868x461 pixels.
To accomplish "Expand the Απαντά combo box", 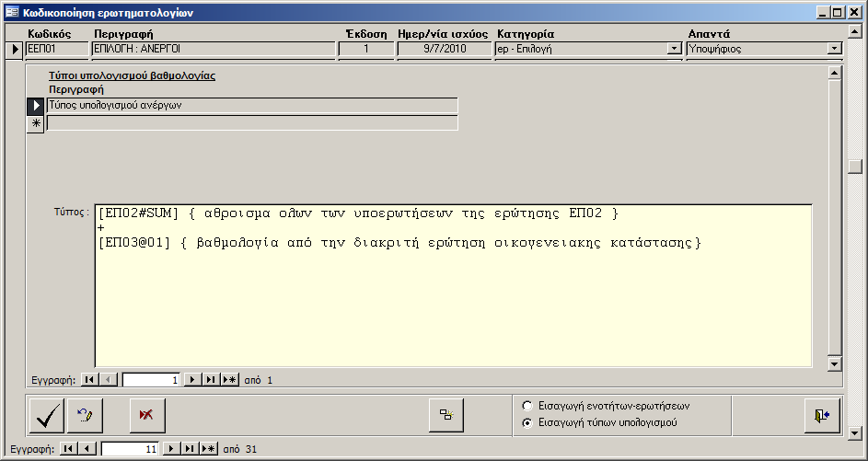I will tap(834, 49).
